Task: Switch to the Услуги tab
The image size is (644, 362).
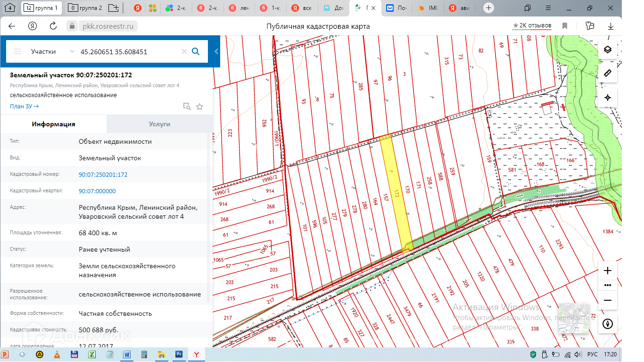Action: 159,124
